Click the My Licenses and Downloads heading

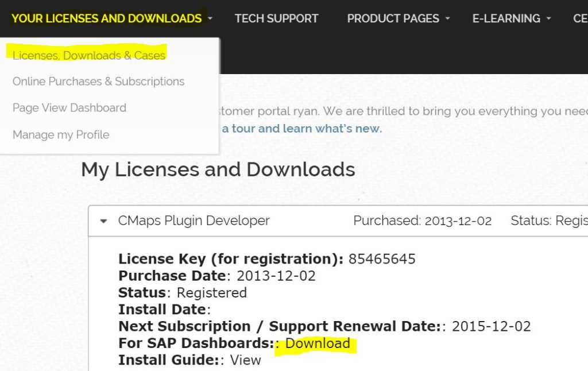click(x=218, y=169)
